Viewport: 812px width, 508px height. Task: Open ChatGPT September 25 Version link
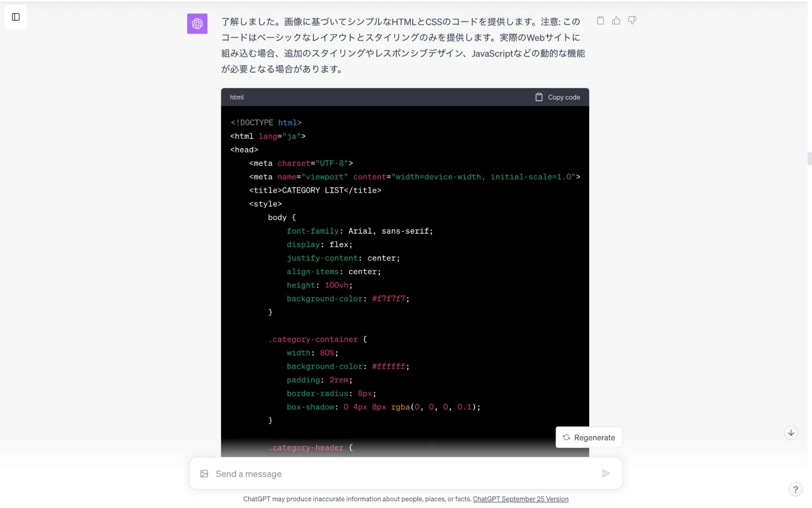tap(520, 499)
